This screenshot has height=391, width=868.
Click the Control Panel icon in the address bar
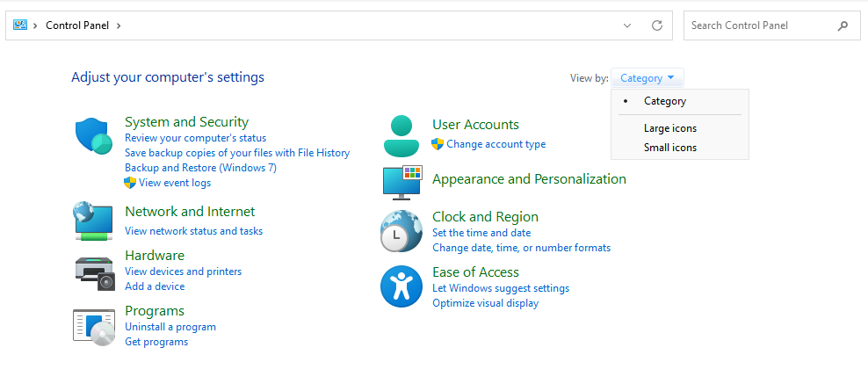click(20, 25)
